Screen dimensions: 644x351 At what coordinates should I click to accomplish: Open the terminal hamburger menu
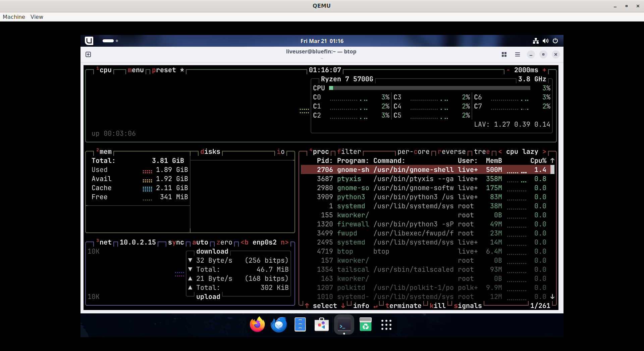[518, 54]
